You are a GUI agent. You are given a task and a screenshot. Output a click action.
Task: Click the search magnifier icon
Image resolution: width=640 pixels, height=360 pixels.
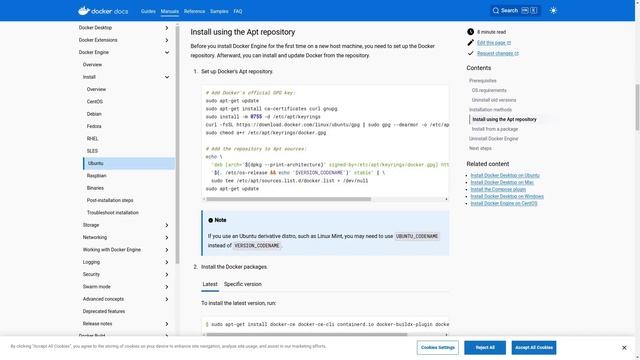pyautogui.click(x=496, y=11)
